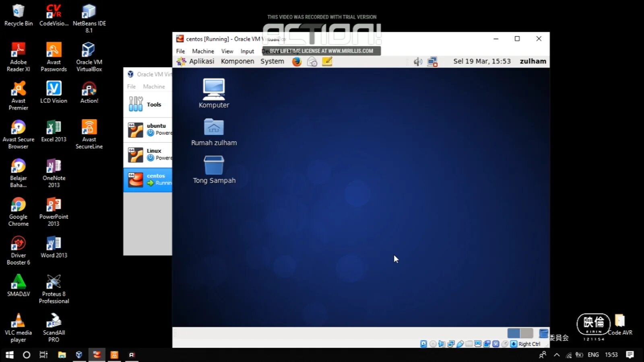The image size is (644, 362).
Task: Click the hard disk activity indicator
Action: pos(423,344)
